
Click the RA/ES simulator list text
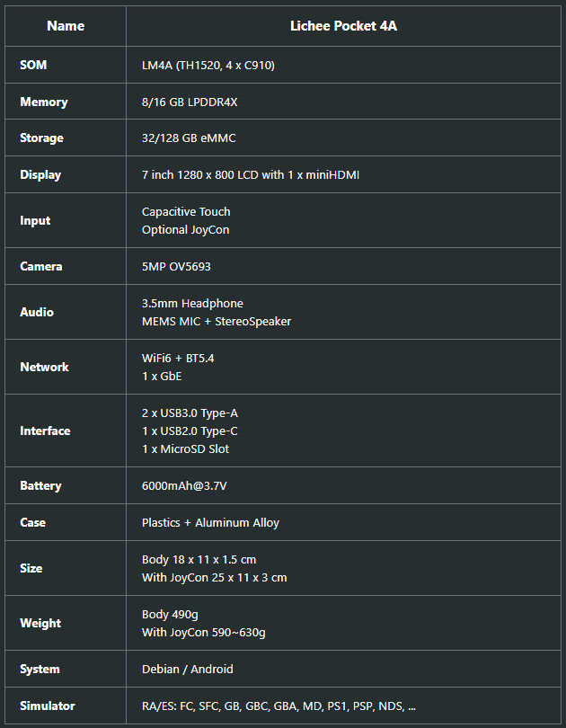point(279,706)
